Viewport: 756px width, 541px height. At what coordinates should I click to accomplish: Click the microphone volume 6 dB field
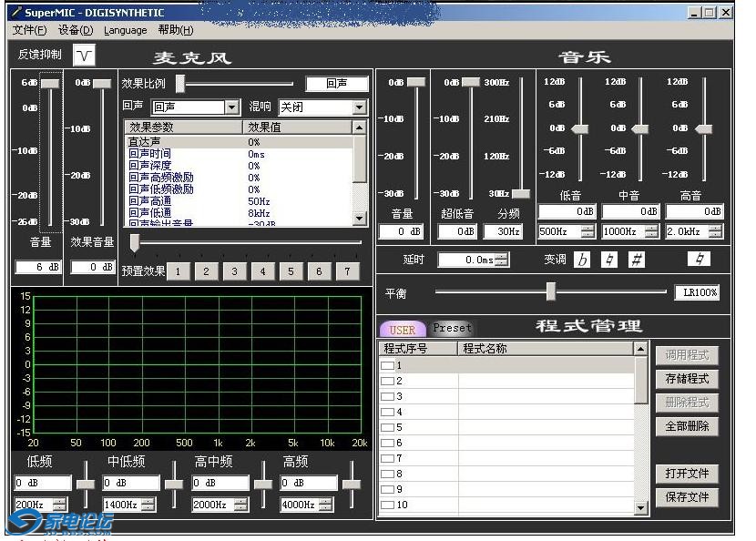[38, 267]
